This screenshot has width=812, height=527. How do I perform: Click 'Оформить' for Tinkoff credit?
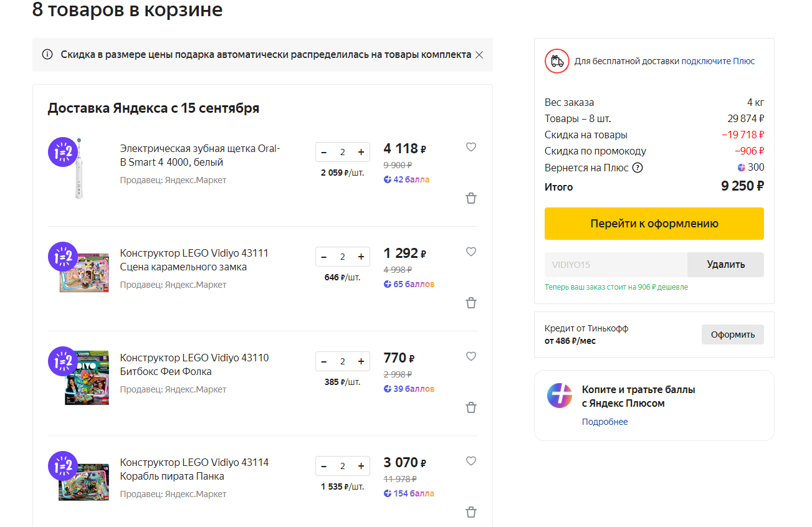[732, 335]
